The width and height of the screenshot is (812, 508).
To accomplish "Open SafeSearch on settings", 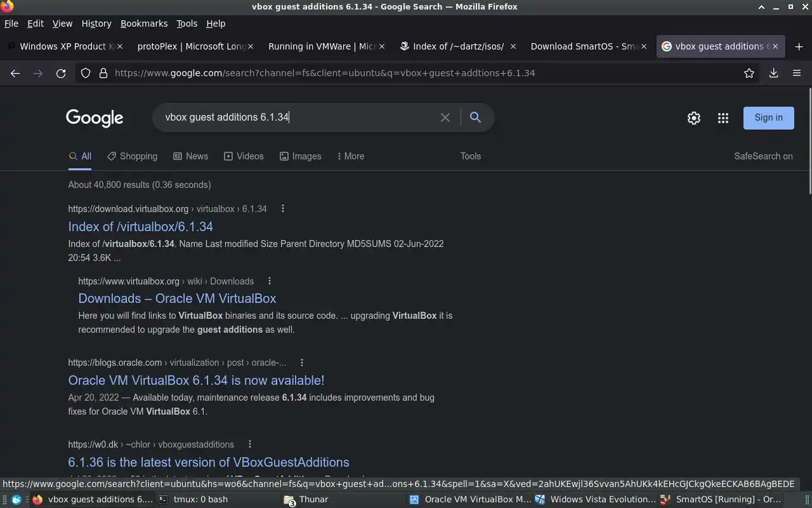I will click(x=763, y=156).
